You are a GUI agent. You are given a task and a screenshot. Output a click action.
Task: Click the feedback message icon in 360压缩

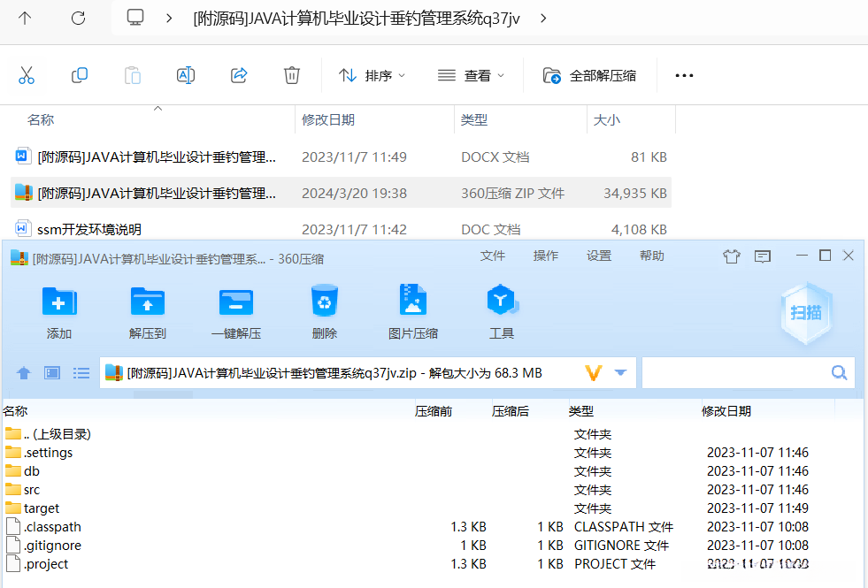click(763, 256)
